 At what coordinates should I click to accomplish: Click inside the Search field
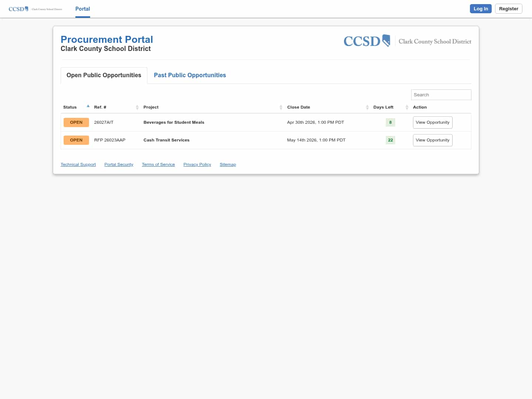point(441,95)
